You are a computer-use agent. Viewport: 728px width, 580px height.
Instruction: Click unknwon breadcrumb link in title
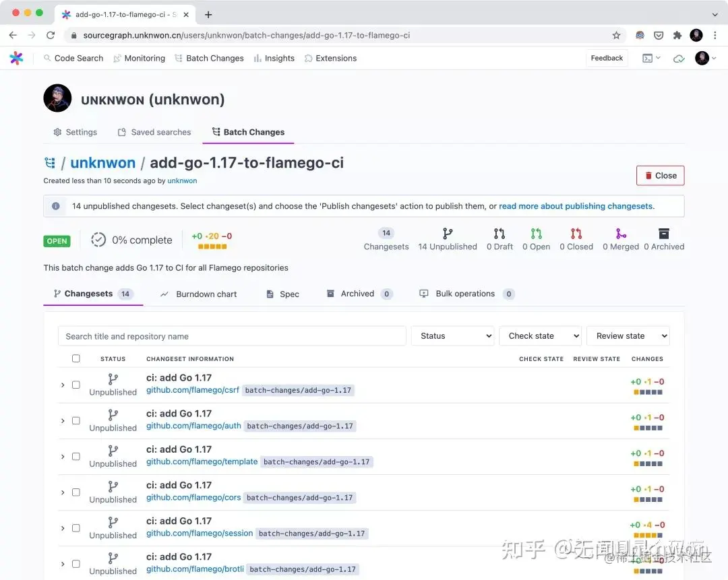(x=103, y=163)
